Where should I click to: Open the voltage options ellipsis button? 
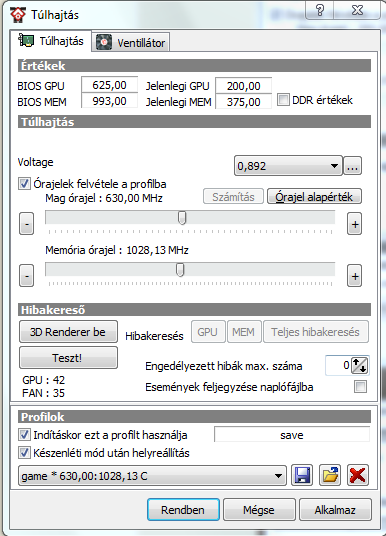(x=352, y=166)
